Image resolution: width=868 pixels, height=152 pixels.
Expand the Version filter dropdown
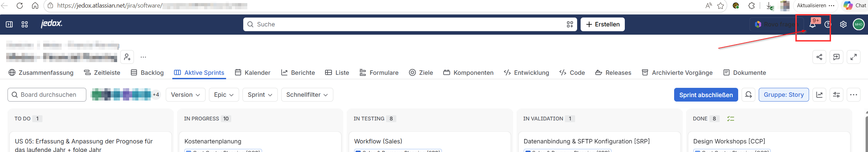(x=185, y=95)
